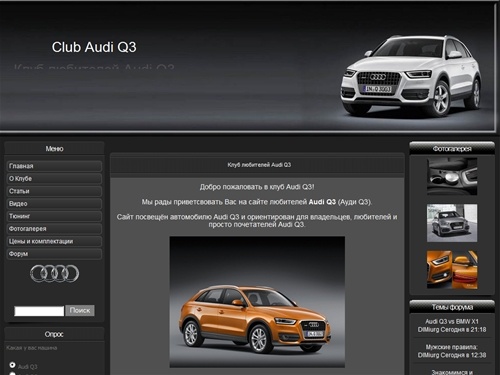
Task: Select the Audi Q3 poll option
Action: click(x=12, y=365)
